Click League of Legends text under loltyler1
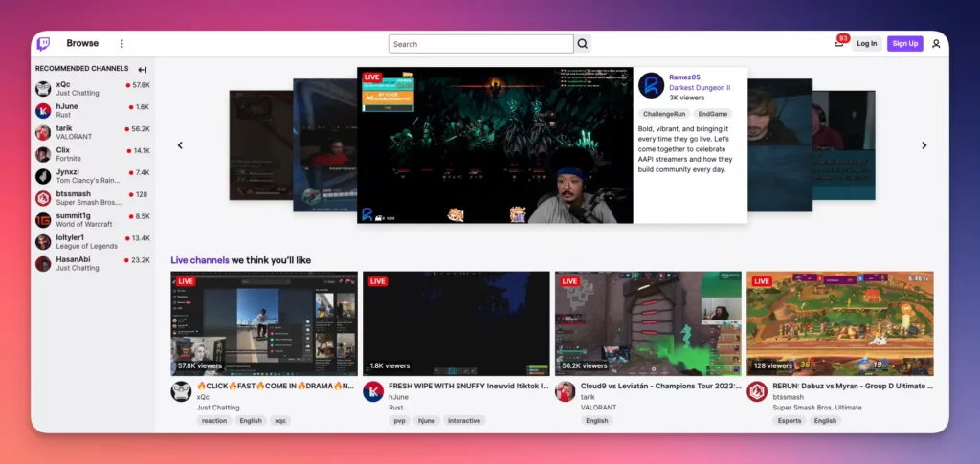This screenshot has height=464, width=980. (87, 246)
